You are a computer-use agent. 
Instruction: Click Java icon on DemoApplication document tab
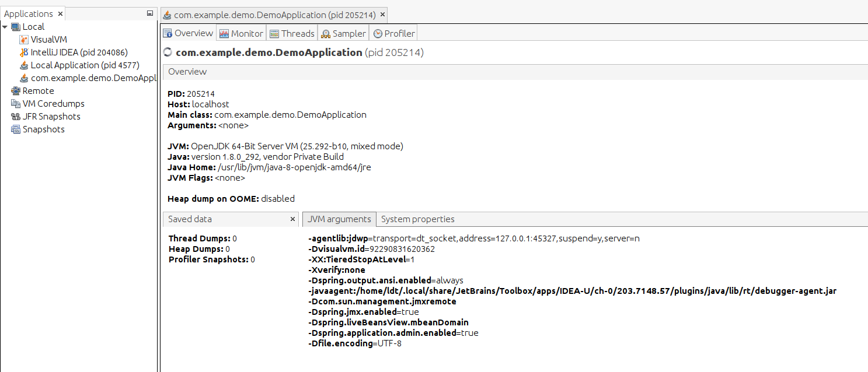pos(167,15)
